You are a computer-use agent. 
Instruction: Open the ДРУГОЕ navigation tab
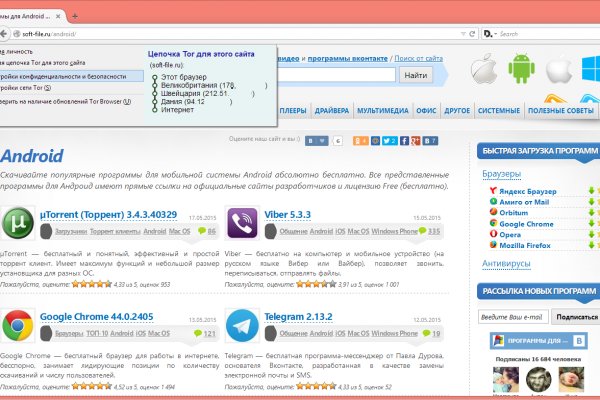(457, 111)
